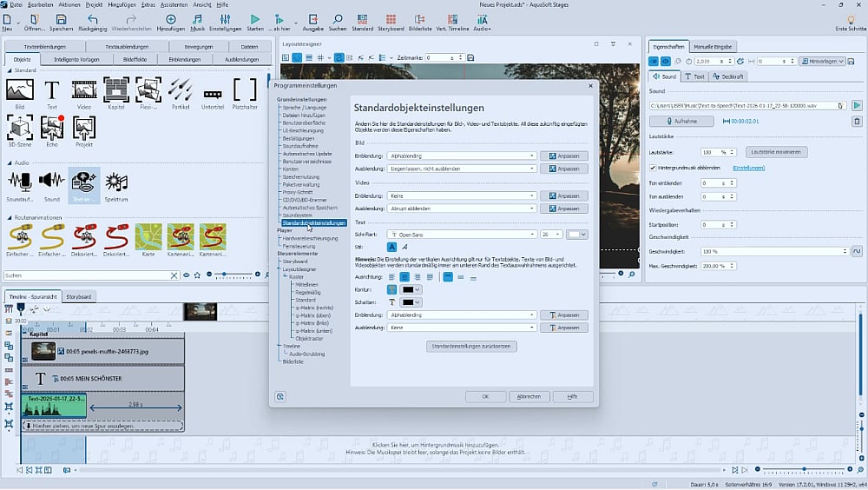The image size is (868, 490).
Task: Open the Schriftart Open Sans dropdown
Action: point(462,235)
